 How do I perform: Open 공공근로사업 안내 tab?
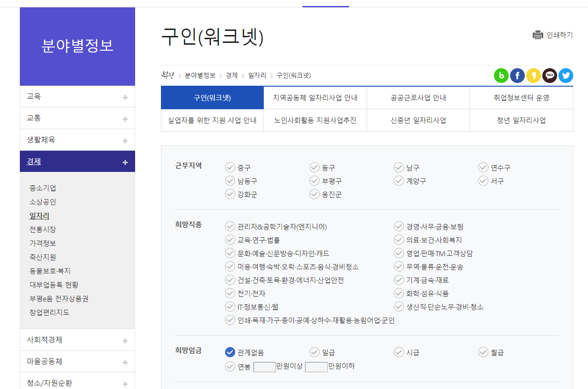(x=418, y=98)
